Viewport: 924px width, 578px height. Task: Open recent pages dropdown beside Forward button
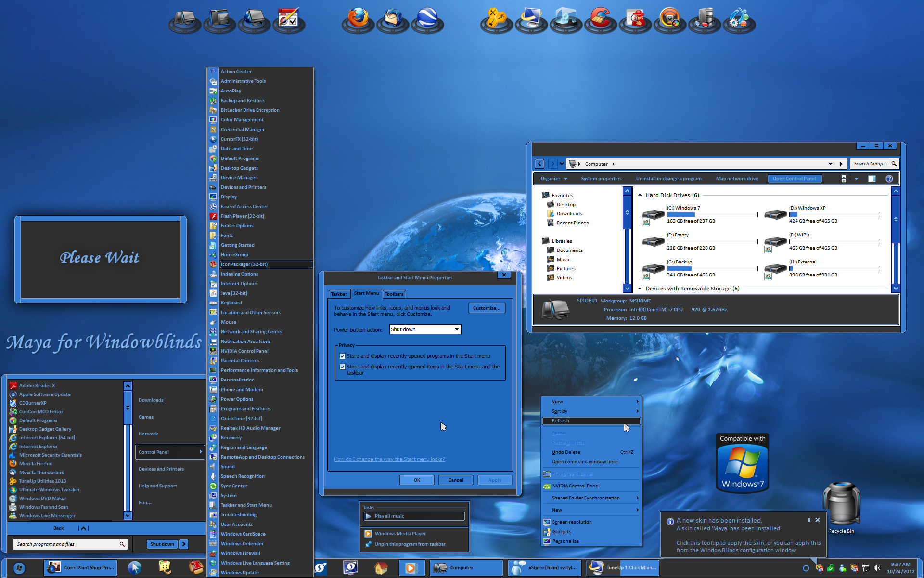(x=561, y=164)
